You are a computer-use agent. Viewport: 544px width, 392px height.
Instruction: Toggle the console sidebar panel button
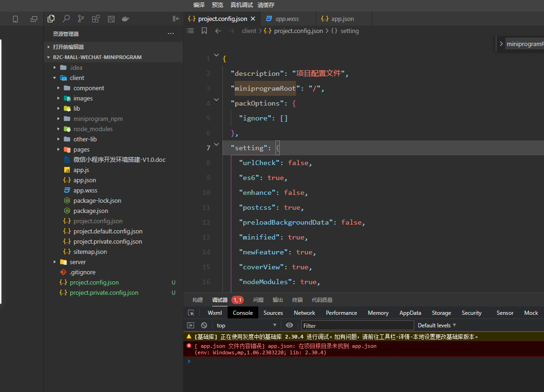click(x=191, y=326)
